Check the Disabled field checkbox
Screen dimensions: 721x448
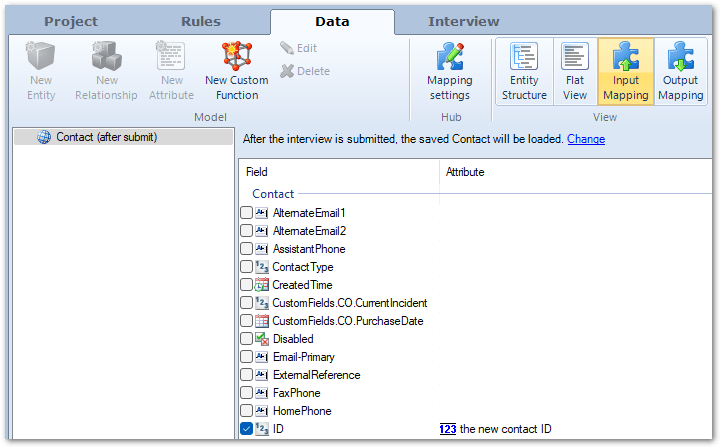tap(246, 339)
